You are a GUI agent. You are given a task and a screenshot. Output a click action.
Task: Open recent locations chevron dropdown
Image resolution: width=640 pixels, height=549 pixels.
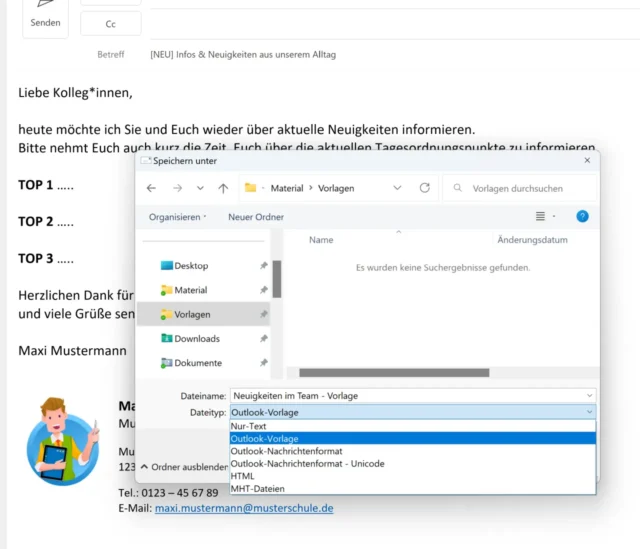(200, 188)
